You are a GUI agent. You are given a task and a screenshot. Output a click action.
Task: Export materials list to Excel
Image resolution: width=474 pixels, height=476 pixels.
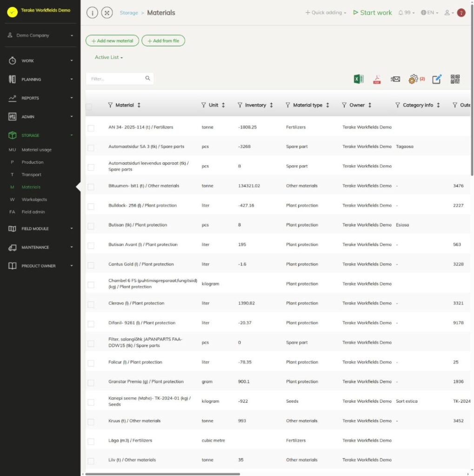tap(359, 79)
